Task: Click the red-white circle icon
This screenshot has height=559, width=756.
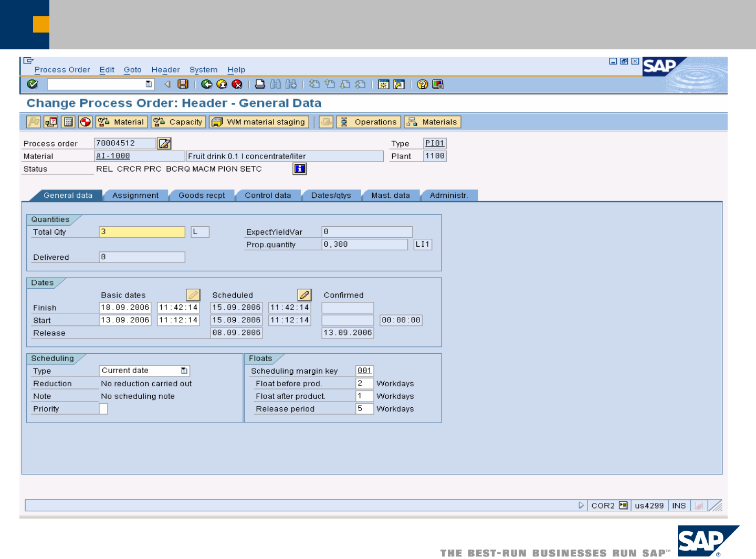Action: 86,122
